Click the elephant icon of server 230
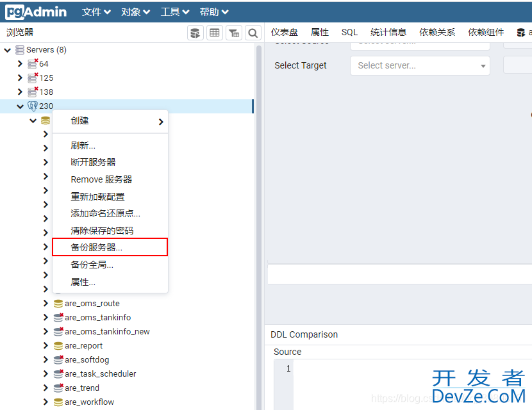This screenshot has width=532, height=410. (x=33, y=106)
